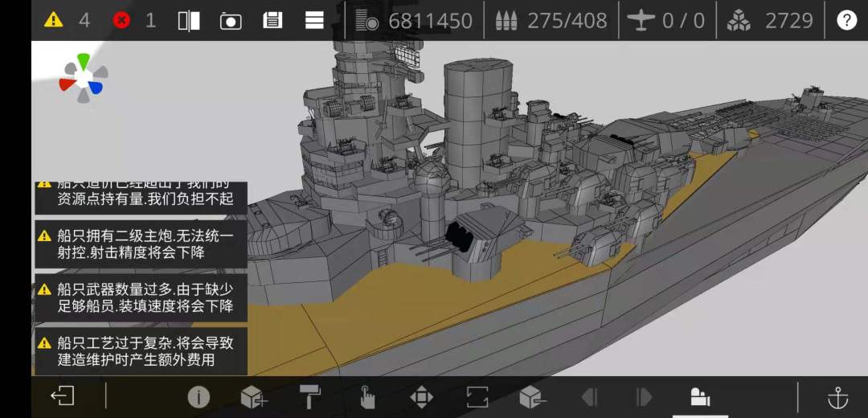Select the remove block cube-minus tool
The image size is (868, 418).
(x=533, y=397)
